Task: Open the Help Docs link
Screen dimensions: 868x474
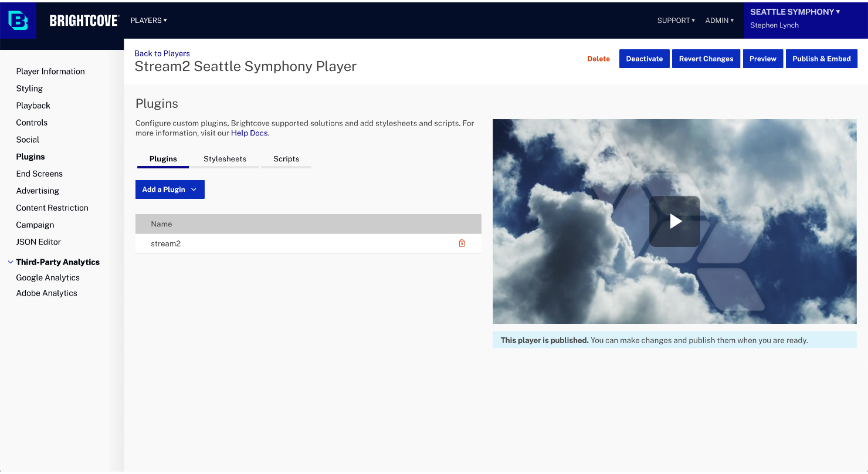Action: (249, 133)
